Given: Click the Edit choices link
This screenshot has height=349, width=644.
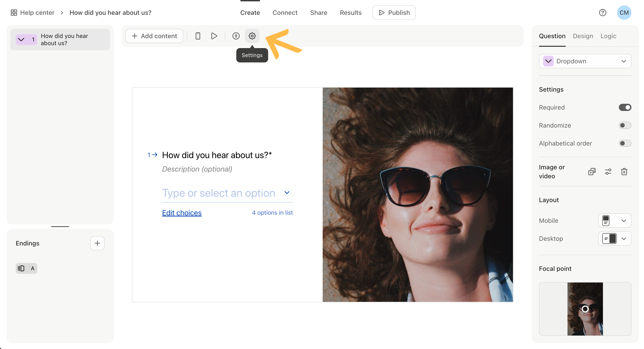Looking at the screenshot, I should [182, 213].
